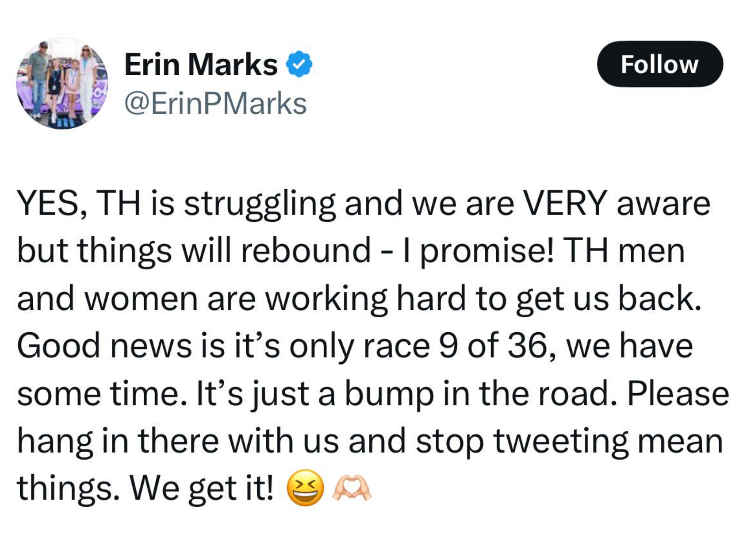Viewport: 756px width, 555px height.
Task: Click the word "rebound" in the tweet
Action: tap(305, 251)
